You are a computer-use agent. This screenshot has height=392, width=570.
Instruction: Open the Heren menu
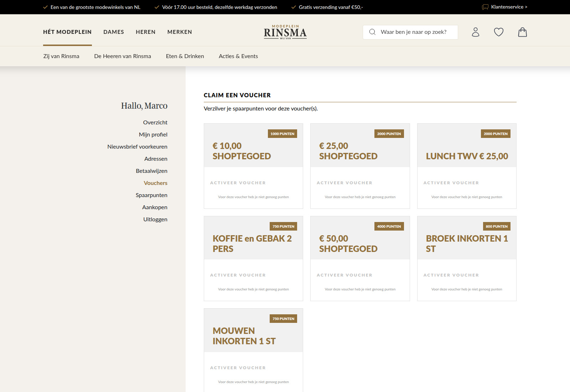click(145, 32)
